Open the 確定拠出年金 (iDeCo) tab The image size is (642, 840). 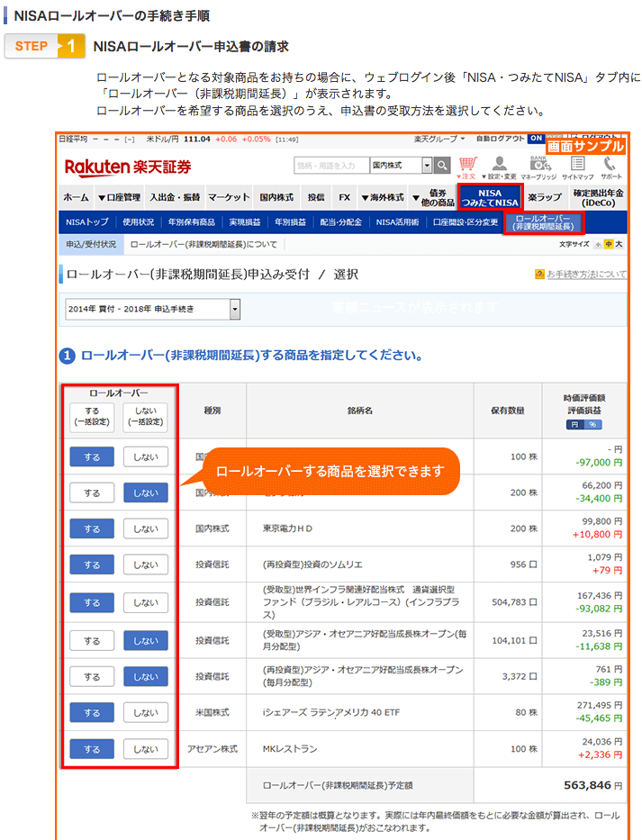pos(598,198)
